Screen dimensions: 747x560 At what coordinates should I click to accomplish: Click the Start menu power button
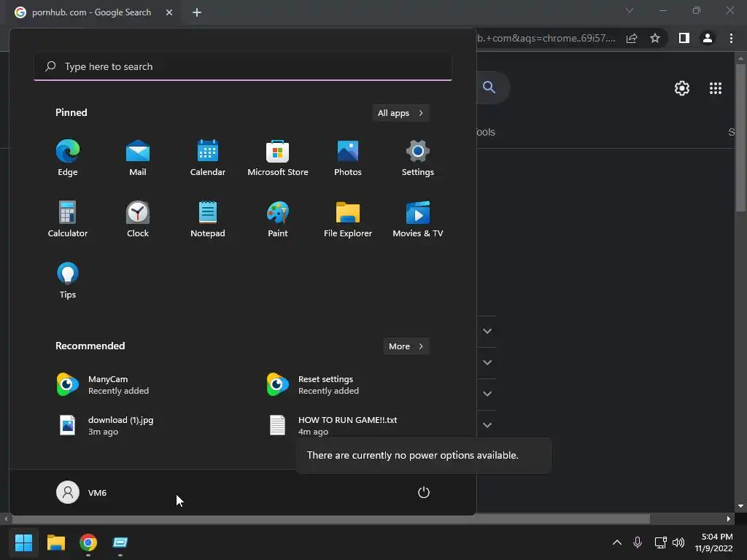424,492
